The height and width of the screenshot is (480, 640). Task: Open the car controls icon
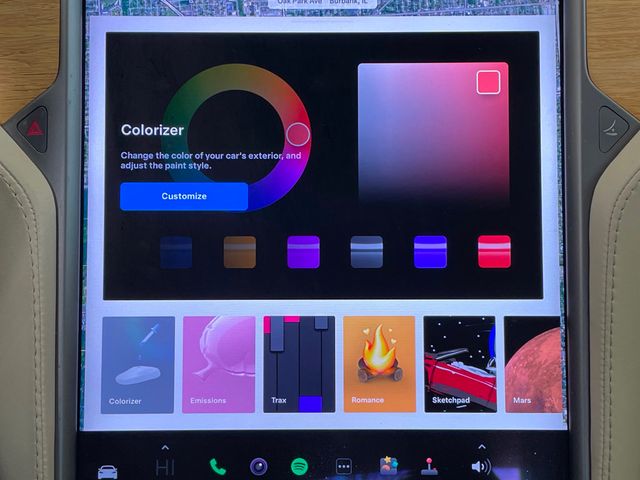click(107, 470)
